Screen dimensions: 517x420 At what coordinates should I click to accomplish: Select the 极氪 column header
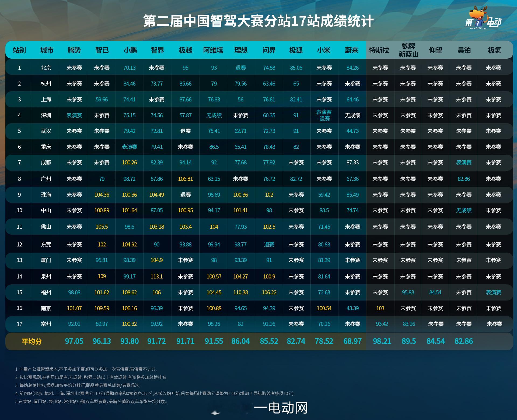pos(495,50)
